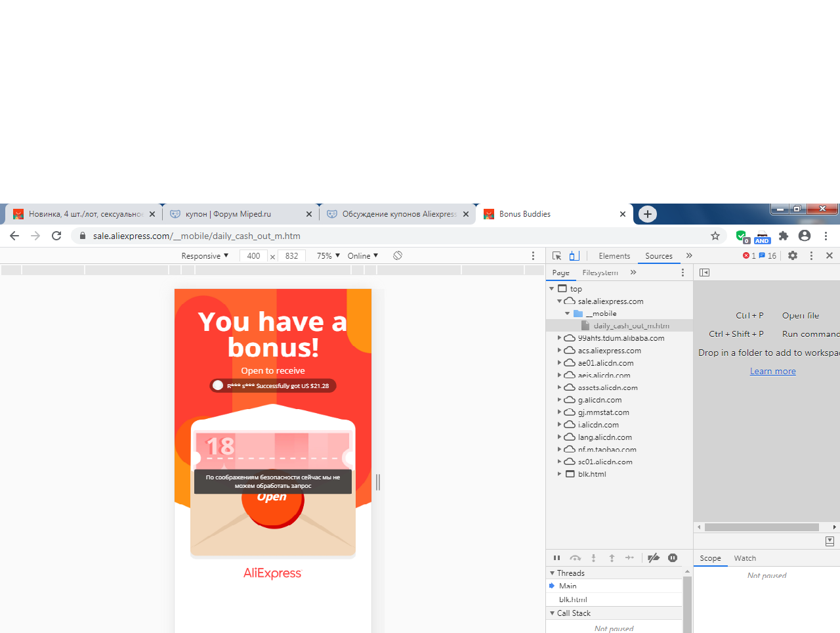Viewport: 840px width, 633px height.
Task: Click the viewport height field 832
Action: click(x=292, y=256)
